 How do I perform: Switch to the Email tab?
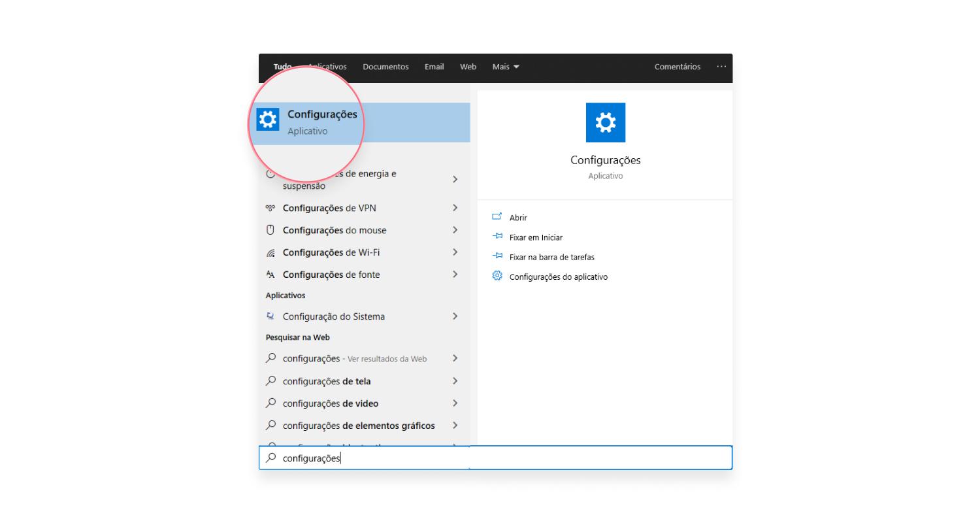[434, 67]
